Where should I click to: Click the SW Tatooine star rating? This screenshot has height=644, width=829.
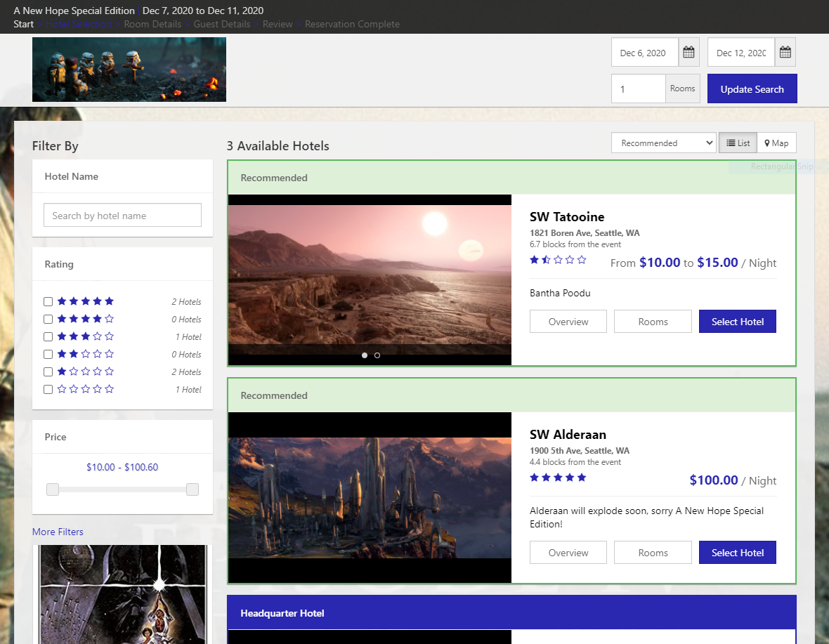pyautogui.click(x=558, y=259)
